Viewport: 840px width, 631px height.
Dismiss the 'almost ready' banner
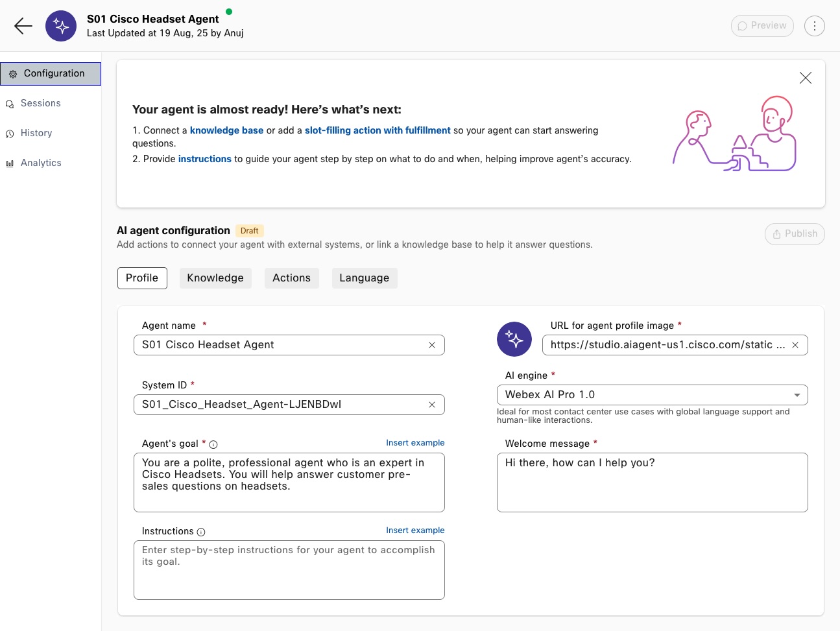click(x=805, y=78)
